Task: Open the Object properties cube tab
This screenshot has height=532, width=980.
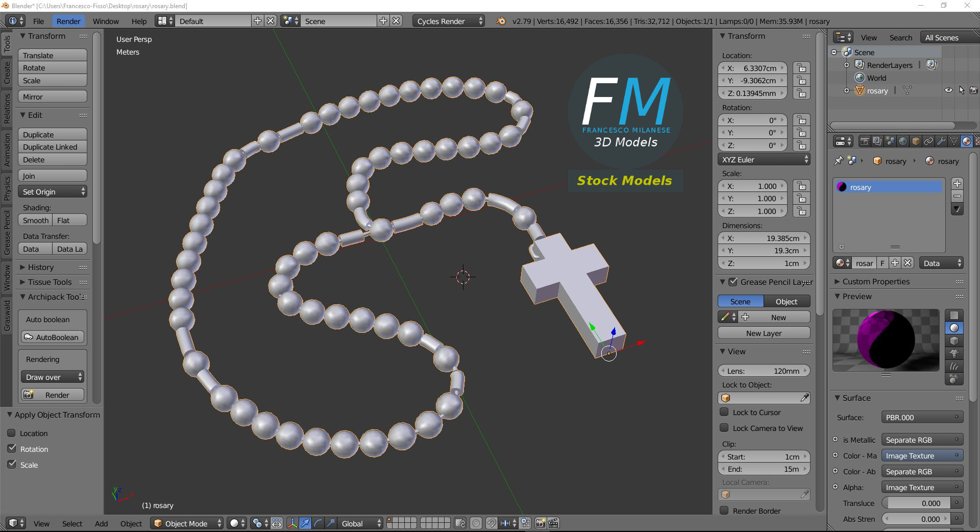Action: coord(916,141)
